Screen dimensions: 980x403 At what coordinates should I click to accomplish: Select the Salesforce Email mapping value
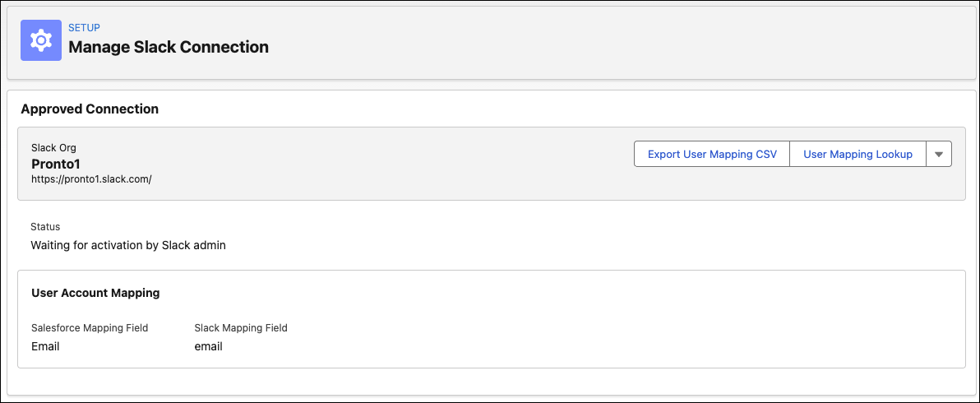pos(45,346)
